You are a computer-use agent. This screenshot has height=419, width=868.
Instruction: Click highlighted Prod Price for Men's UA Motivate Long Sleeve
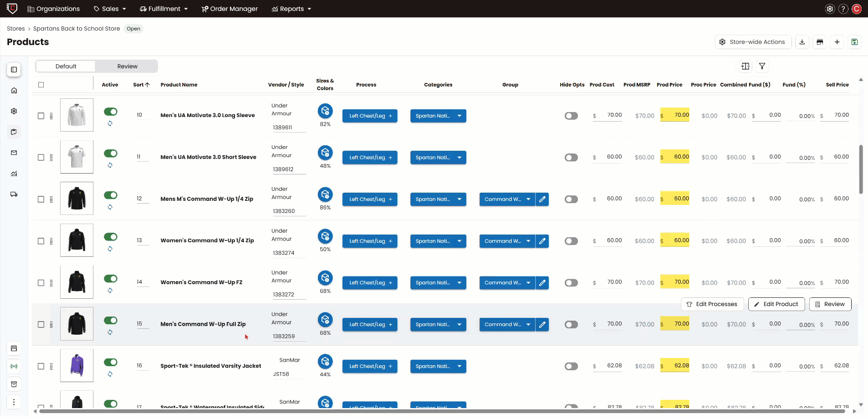pyautogui.click(x=674, y=115)
